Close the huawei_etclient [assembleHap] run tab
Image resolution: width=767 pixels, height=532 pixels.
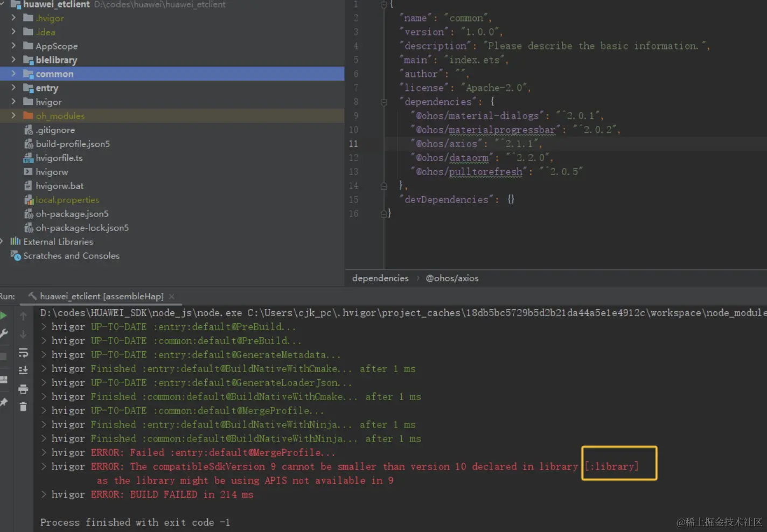coord(172,296)
